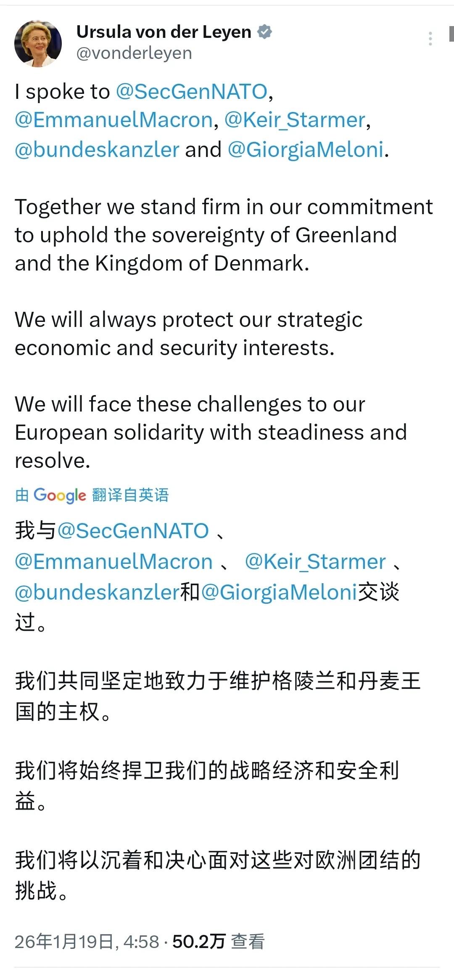
Task: Click the blue verified badge
Action: [x=265, y=31]
